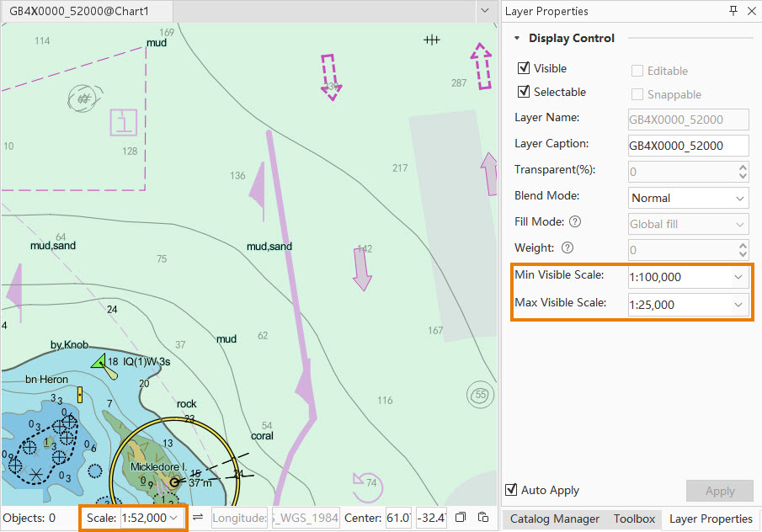Click the copy coordinates icon in status bar
Viewport: 762px width, 532px height.
coord(461,517)
